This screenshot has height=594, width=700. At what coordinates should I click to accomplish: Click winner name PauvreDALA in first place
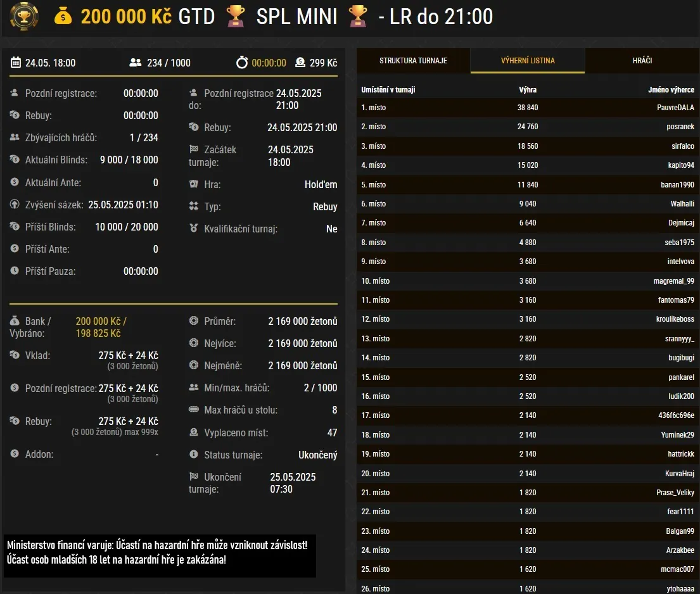click(x=673, y=107)
